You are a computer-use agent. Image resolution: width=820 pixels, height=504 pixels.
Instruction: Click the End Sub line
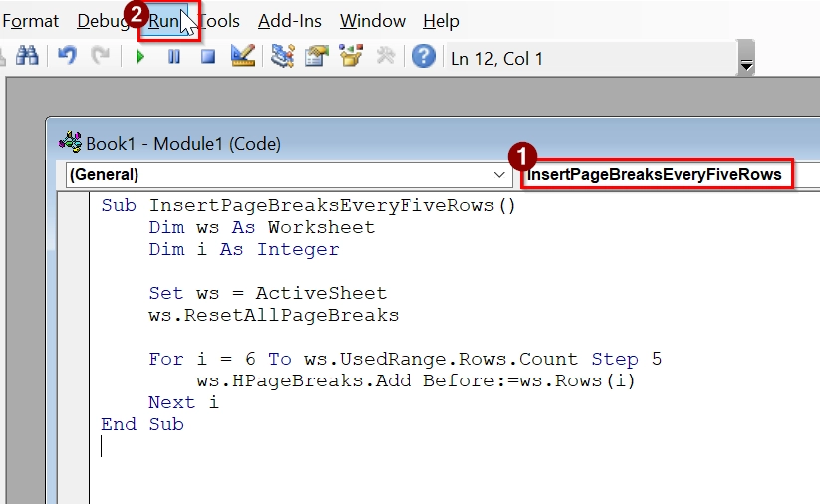142,424
